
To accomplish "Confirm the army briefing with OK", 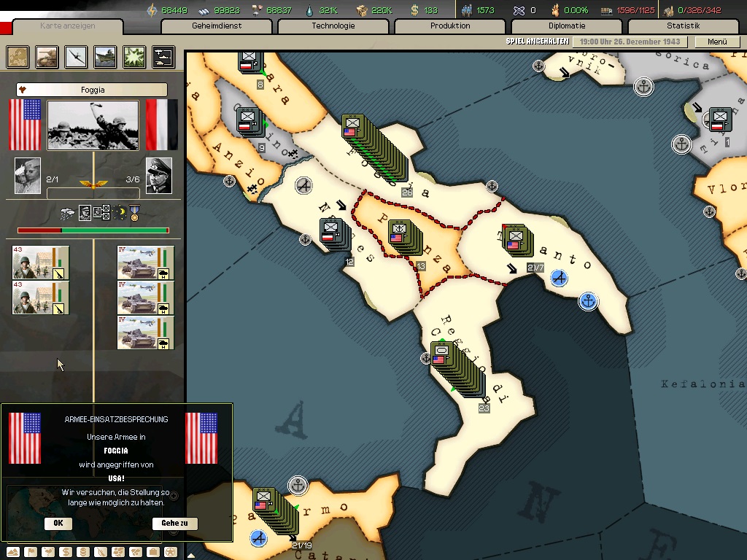I will coord(58,524).
